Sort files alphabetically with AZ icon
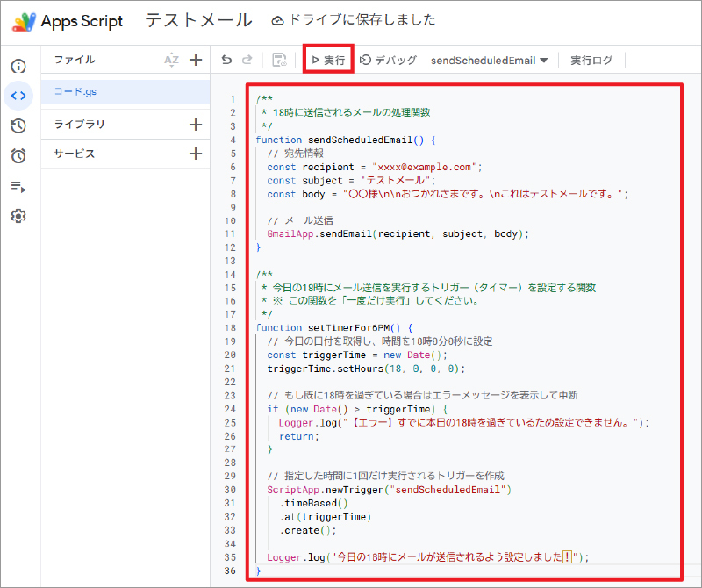The height and width of the screenshot is (588, 702). point(171,60)
